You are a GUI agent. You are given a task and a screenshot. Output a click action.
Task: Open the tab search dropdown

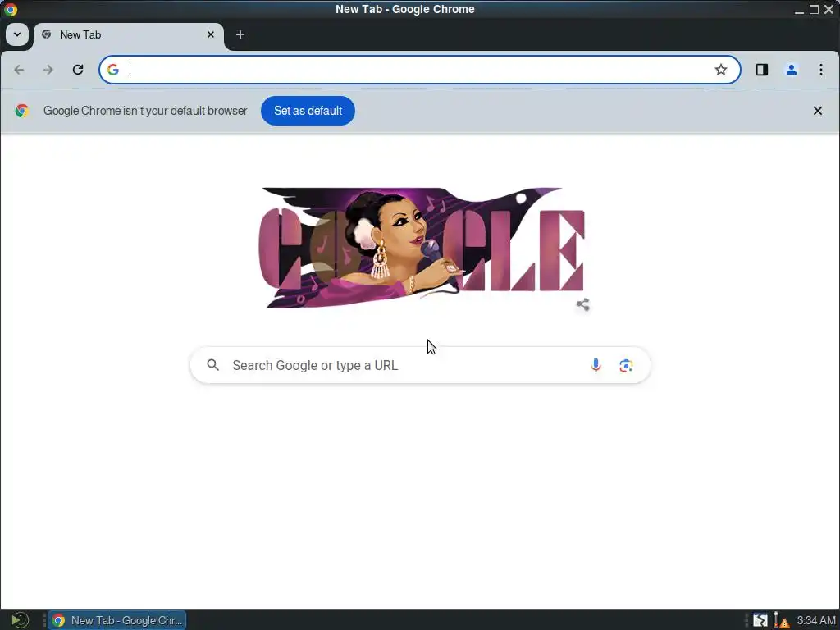click(17, 34)
